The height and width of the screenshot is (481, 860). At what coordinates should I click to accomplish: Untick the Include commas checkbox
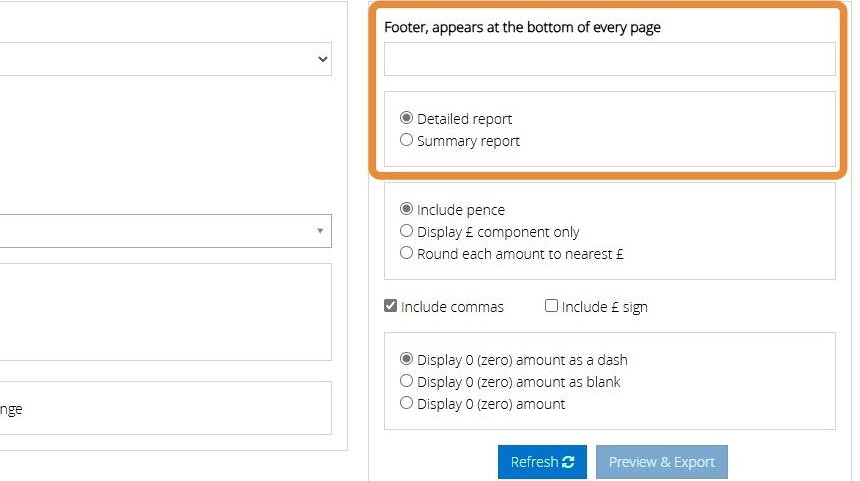pos(391,306)
